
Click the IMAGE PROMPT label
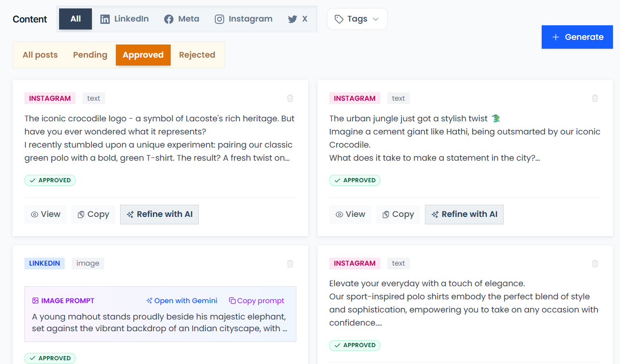point(68,301)
